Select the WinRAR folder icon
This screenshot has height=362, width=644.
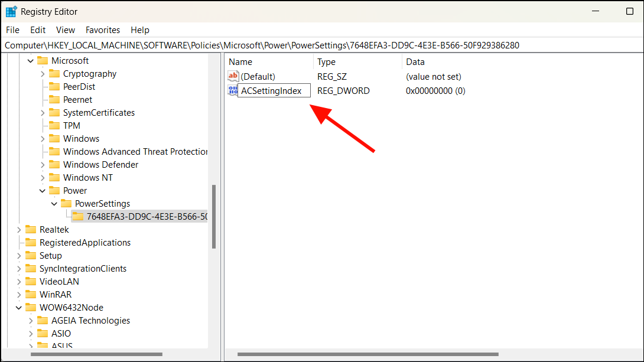tap(31, 295)
